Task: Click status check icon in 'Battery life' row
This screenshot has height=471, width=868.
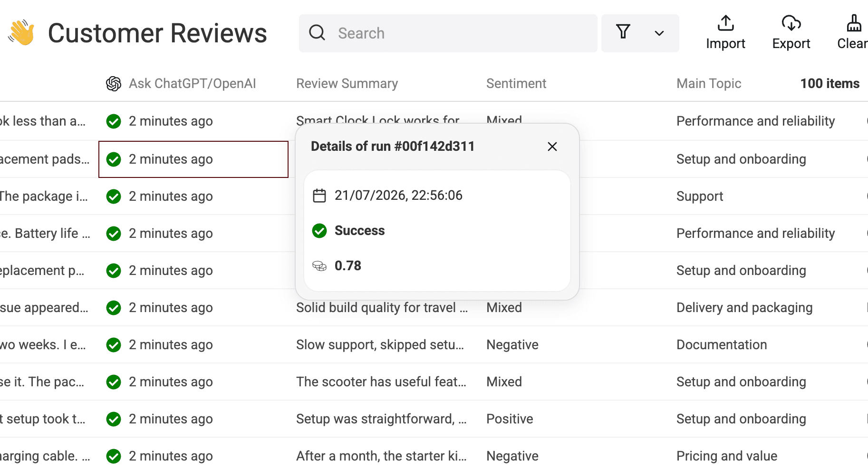Action: pyautogui.click(x=114, y=234)
